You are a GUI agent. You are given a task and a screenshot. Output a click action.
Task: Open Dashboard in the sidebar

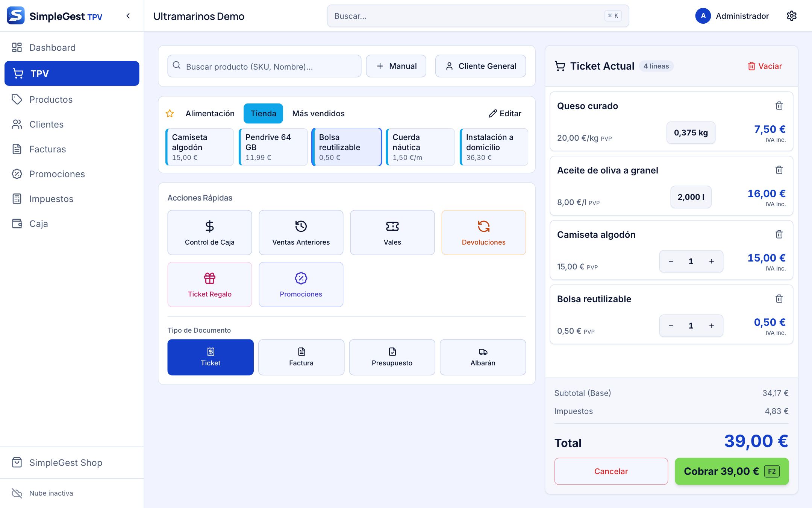(72, 47)
